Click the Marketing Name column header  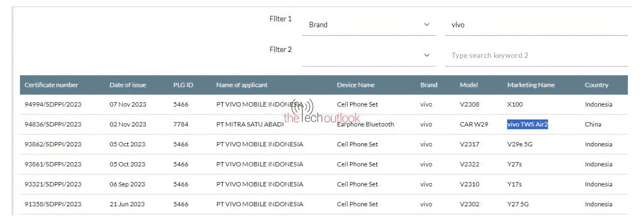[531, 85]
